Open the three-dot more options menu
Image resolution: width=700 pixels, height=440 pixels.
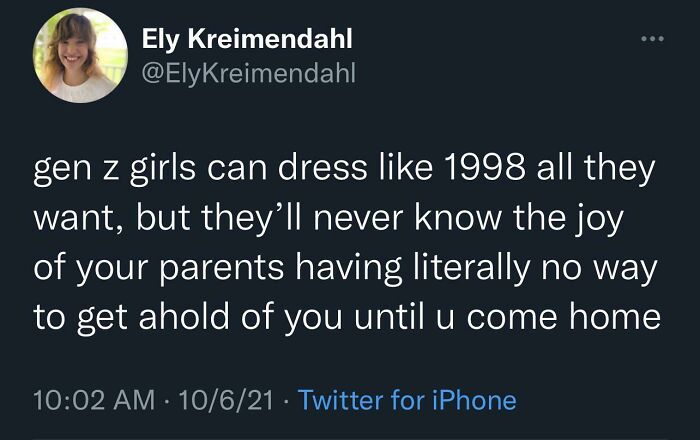[x=652, y=39]
